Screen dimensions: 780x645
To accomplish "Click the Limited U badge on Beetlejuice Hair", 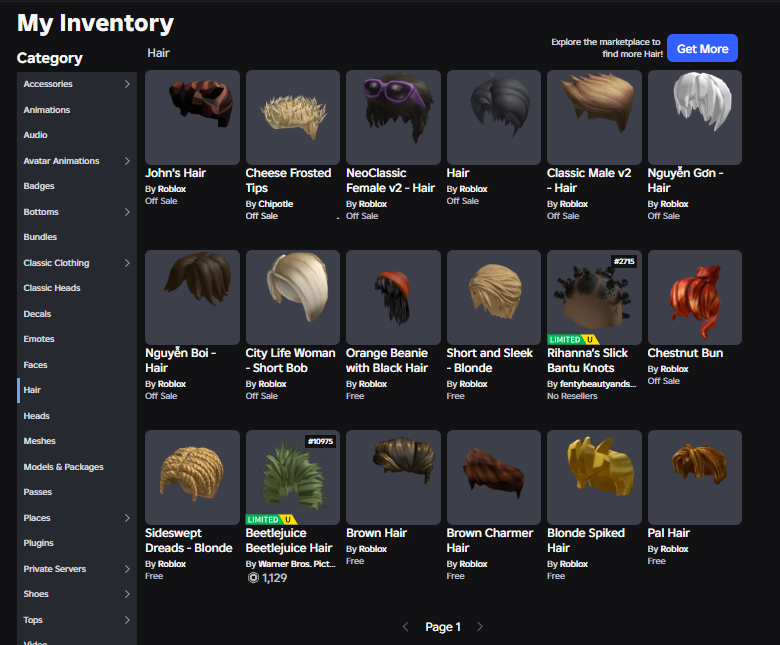I will 272,519.
